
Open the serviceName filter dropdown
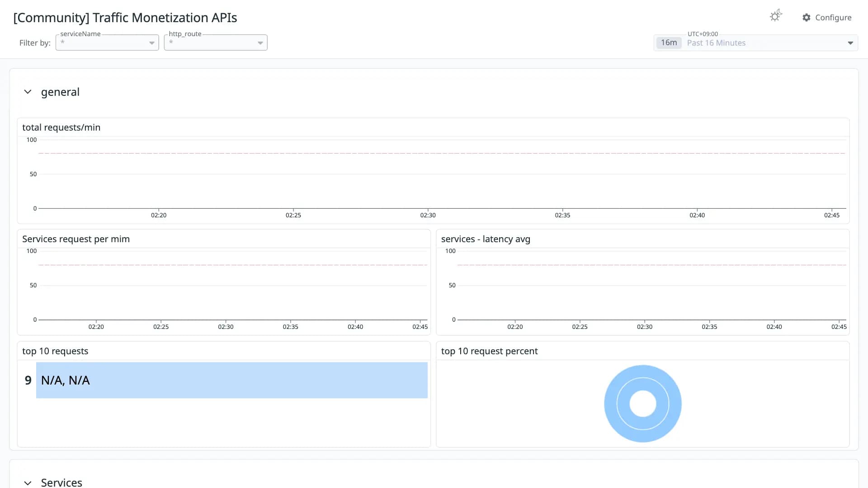click(107, 42)
